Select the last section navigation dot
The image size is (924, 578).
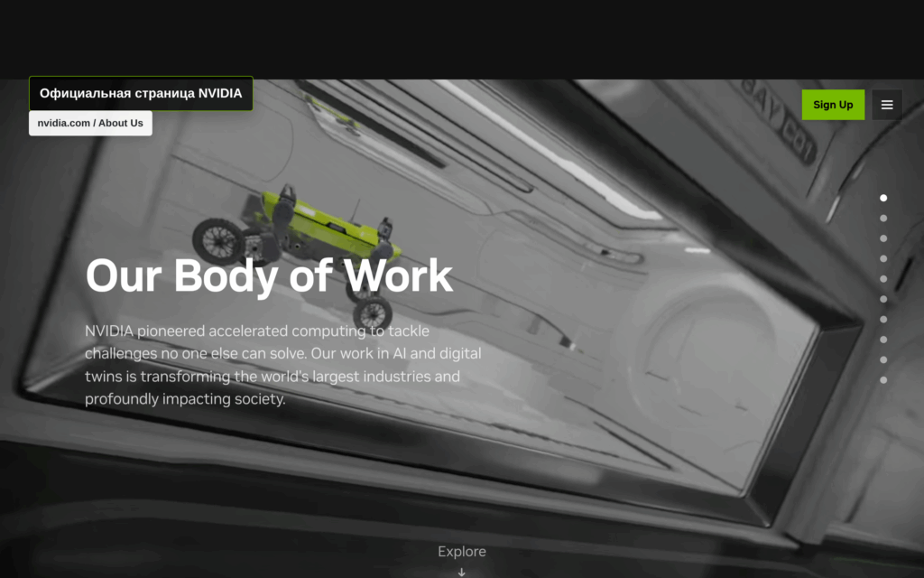(883, 380)
